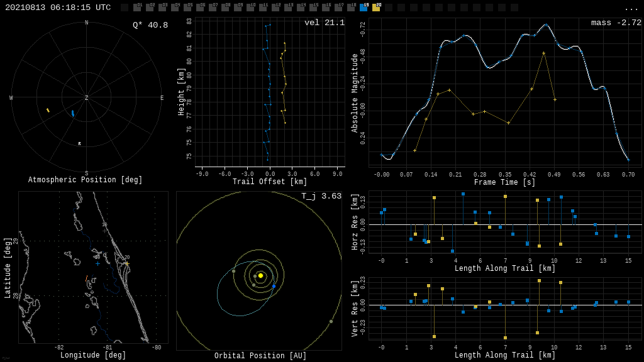644x362 pixels.
Task: Click the zenith Z label in polar plot
Action: (x=86, y=97)
